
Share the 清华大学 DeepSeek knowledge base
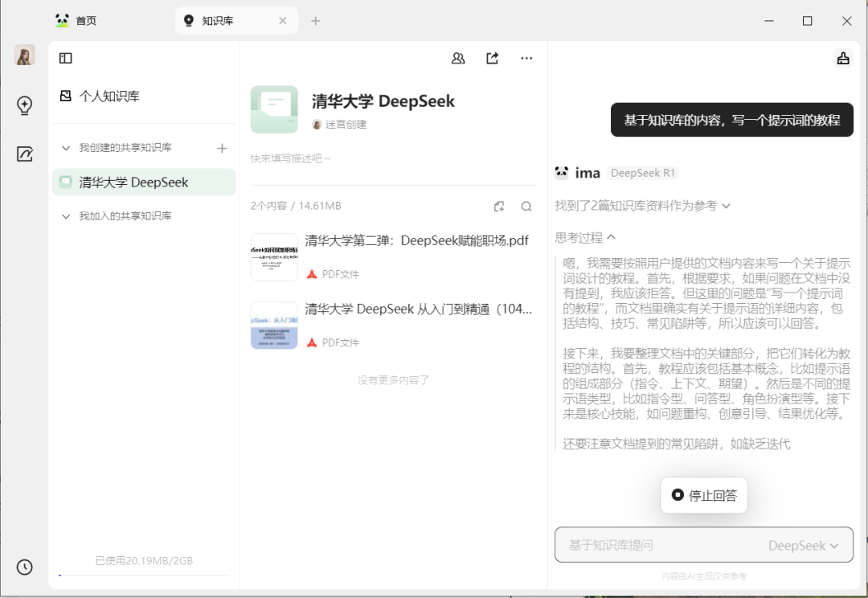tap(492, 58)
